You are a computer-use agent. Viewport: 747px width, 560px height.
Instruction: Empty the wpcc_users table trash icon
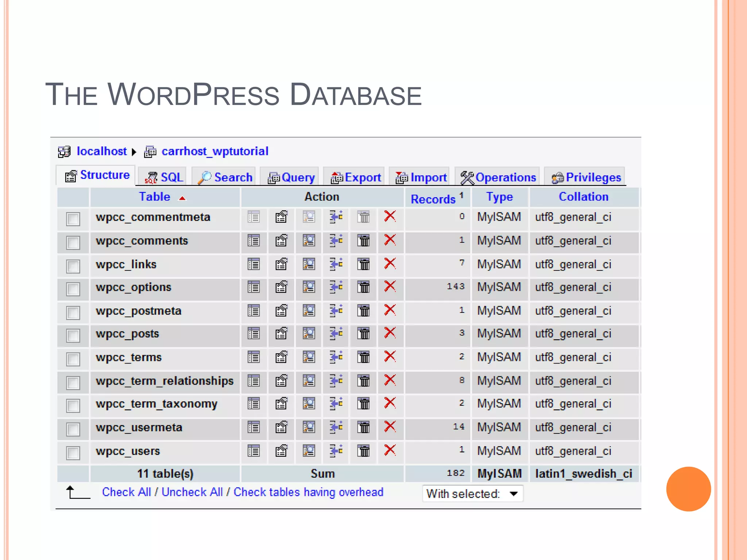363,451
